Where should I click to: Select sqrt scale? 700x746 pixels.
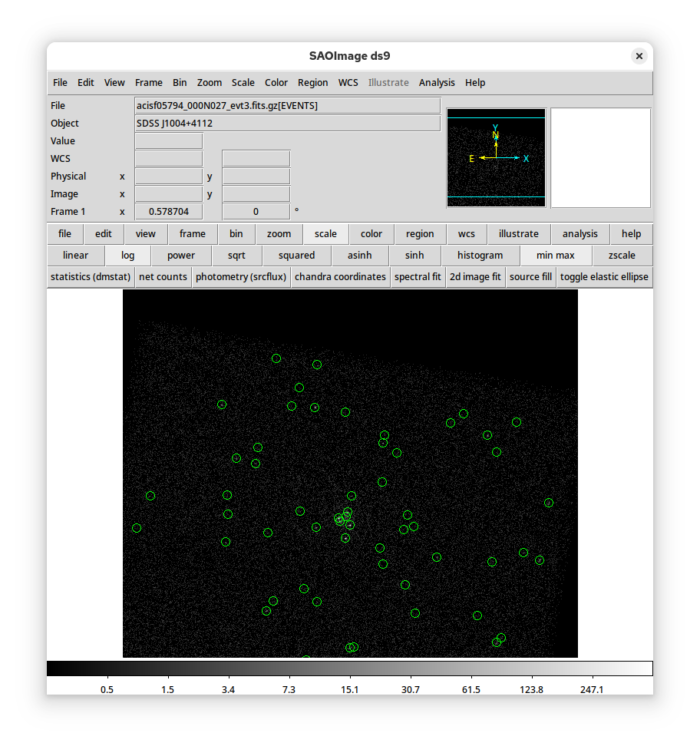(x=236, y=256)
